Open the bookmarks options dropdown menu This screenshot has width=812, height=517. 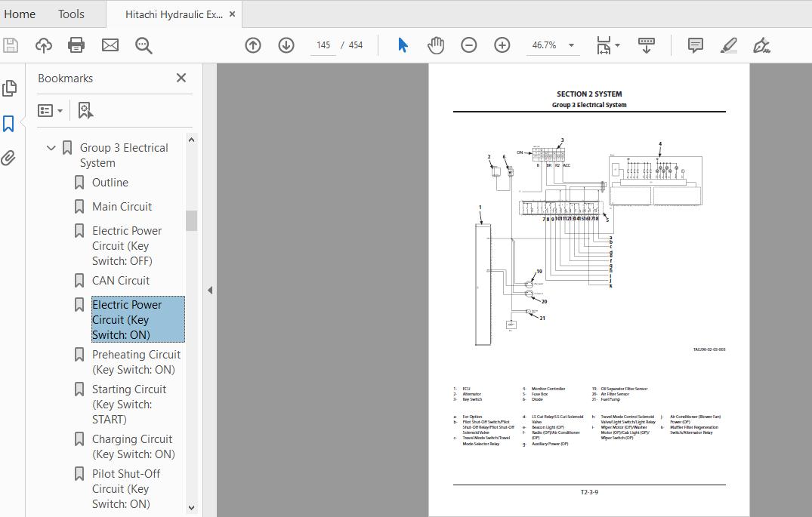51,111
